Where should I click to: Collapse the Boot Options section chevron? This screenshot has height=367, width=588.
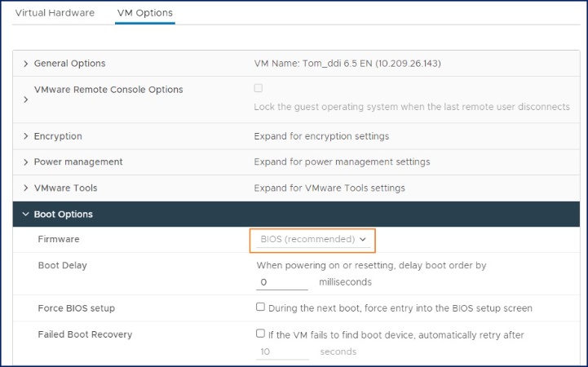click(x=26, y=214)
